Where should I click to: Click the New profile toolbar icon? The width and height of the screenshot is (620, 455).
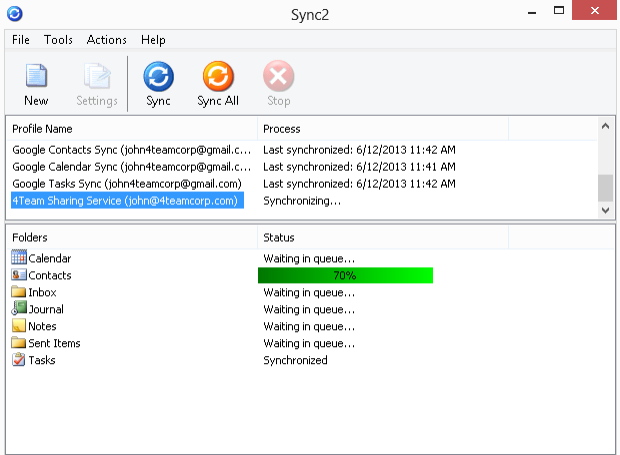pyautogui.click(x=36, y=75)
